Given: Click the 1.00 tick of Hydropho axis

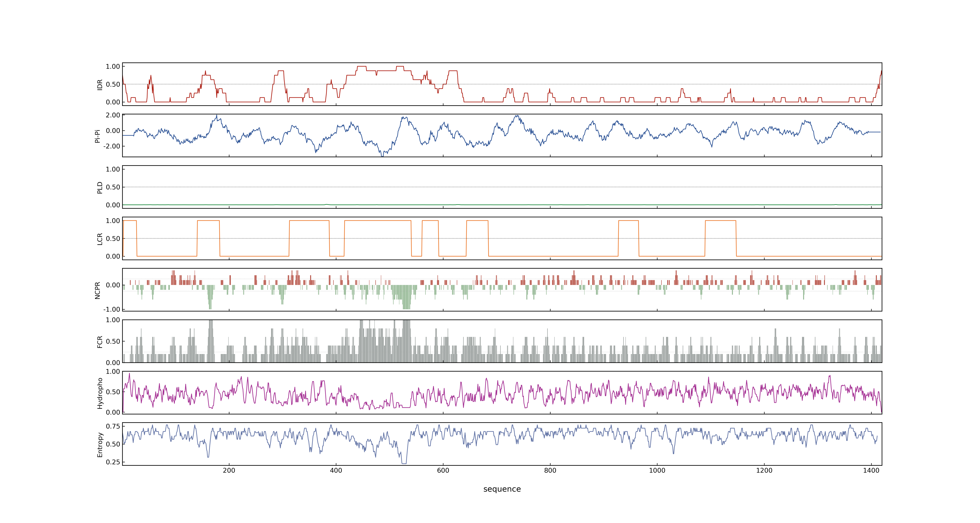Looking at the screenshot, I should (113, 372).
